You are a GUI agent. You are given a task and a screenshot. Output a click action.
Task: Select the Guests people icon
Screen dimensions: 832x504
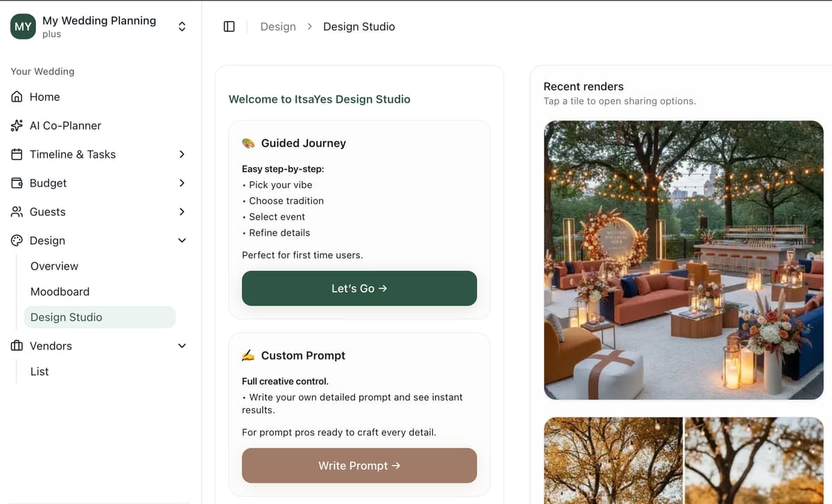tap(16, 211)
